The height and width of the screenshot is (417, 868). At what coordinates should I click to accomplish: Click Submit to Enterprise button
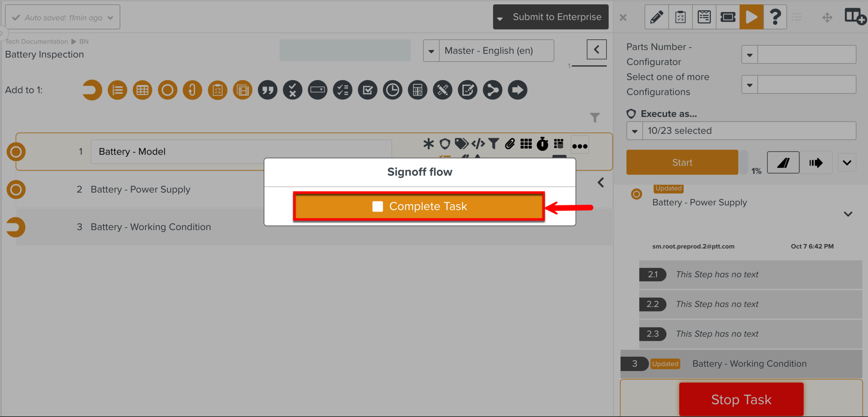coord(557,17)
